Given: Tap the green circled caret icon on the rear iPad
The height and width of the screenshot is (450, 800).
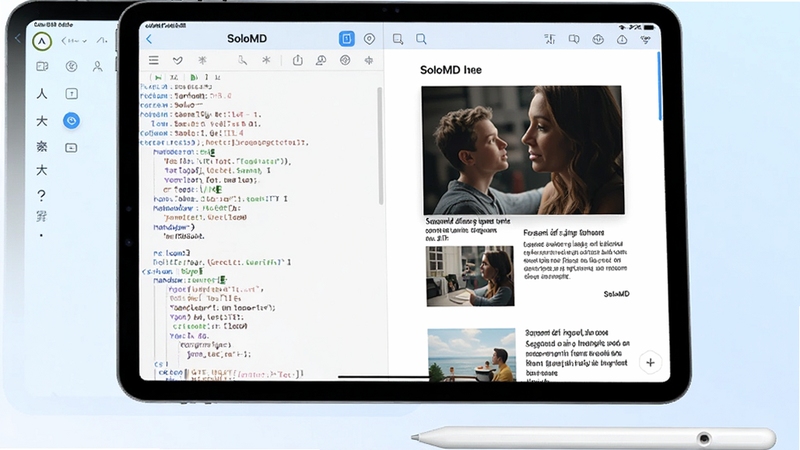Looking at the screenshot, I should 42,41.
